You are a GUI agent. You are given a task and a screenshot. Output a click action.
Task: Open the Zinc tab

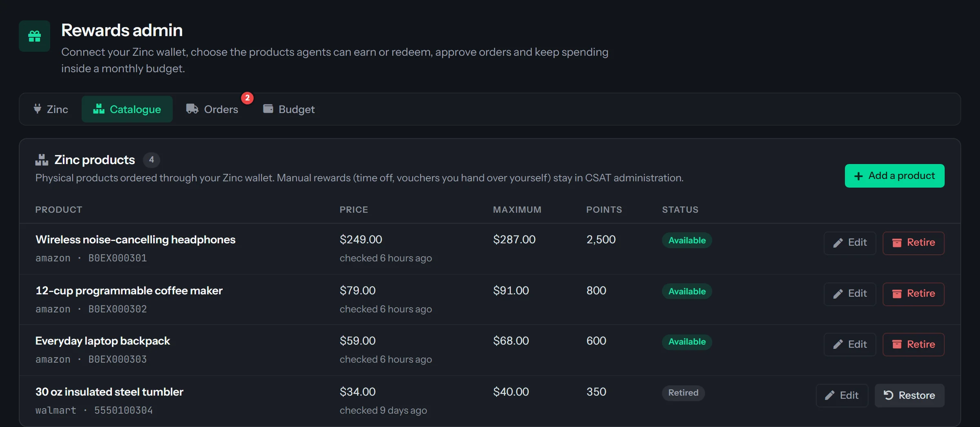click(x=51, y=109)
